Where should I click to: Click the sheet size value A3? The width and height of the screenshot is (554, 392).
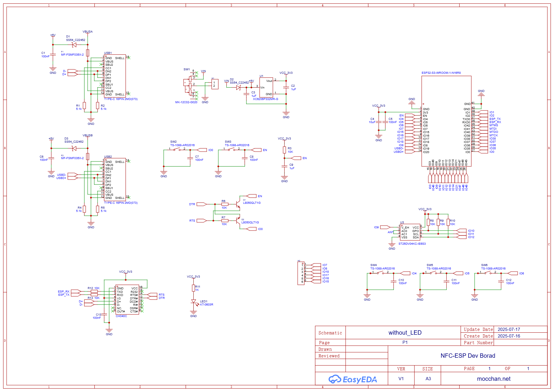[428, 379]
